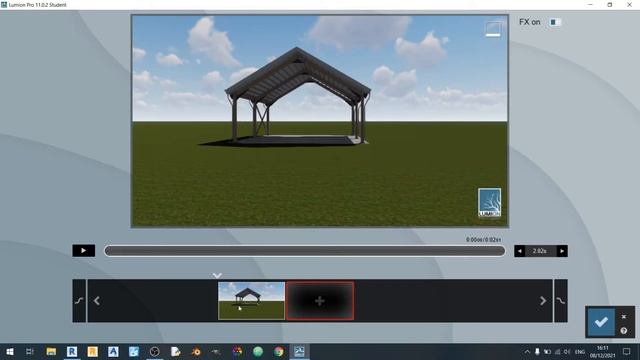Open the colorful pinwheel taskbar icon
Viewport: 640px width, 360px height.
click(237, 351)
